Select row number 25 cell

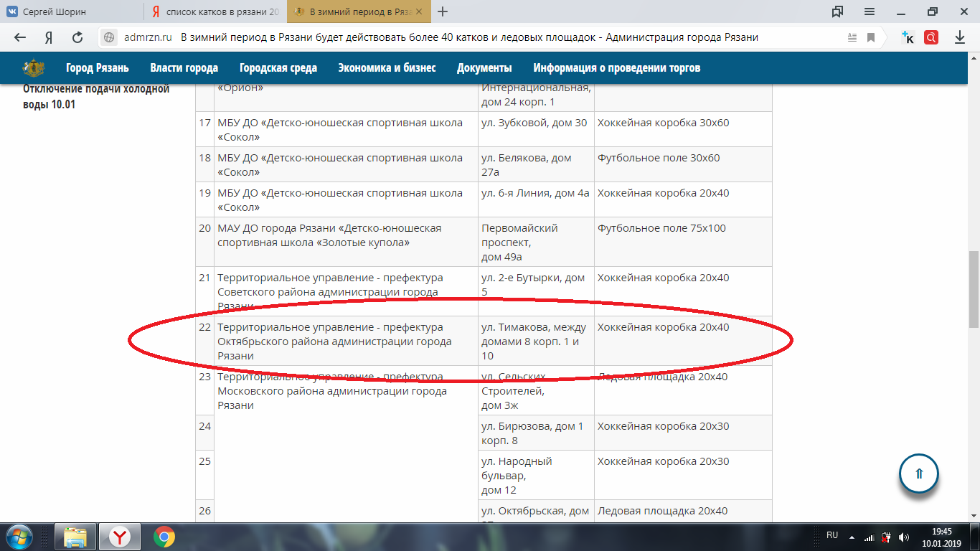point(204,475)
